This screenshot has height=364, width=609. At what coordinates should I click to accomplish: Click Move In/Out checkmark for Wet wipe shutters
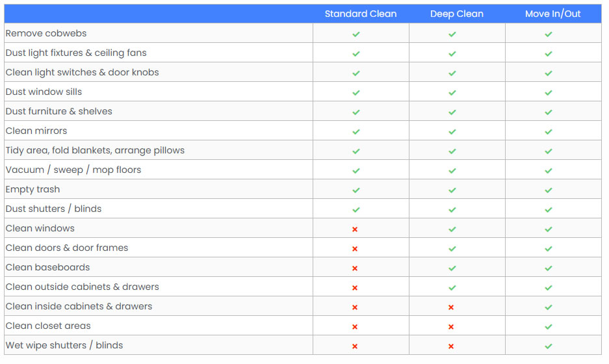click(548, 346)
